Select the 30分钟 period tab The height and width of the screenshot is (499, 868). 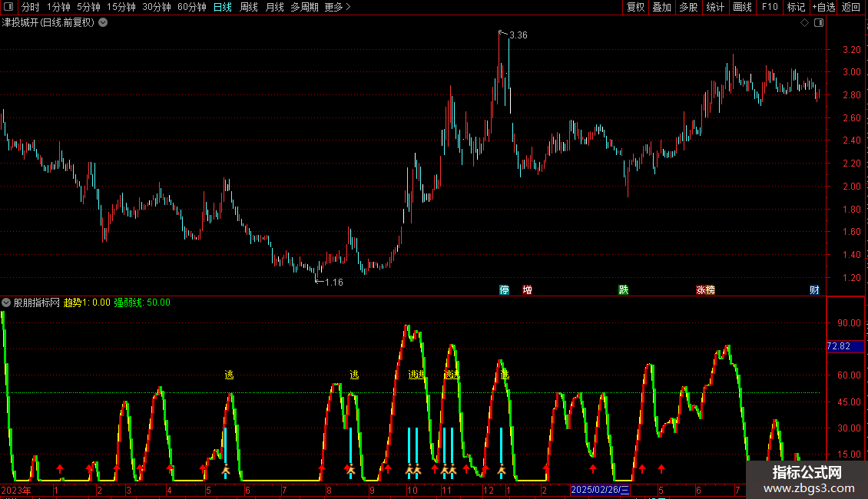coord(156,7)
